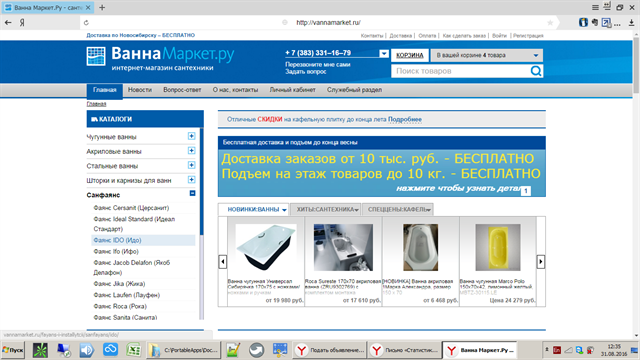This screenshot has height=360, width=640.
Task: Expand Стальные ванны category plus
Action: tap(191, 165)
